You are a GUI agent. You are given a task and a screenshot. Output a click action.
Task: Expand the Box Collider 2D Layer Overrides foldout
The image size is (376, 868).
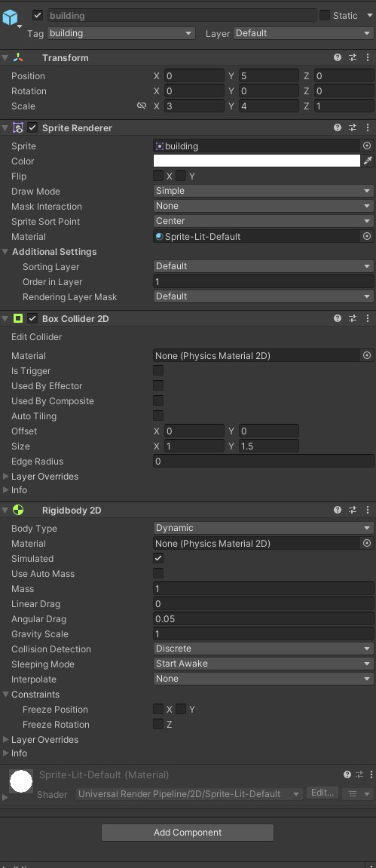point(40,477)
